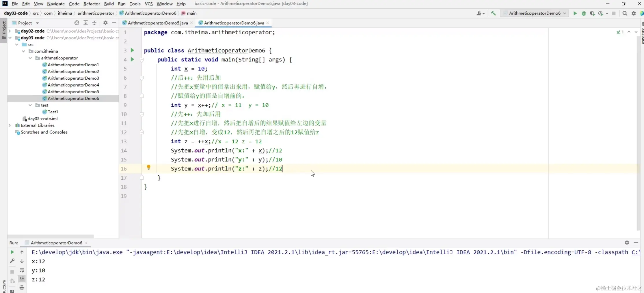Open Search Everywhere magnifier icon
The image size is (644, 293).
coord(625,13)
